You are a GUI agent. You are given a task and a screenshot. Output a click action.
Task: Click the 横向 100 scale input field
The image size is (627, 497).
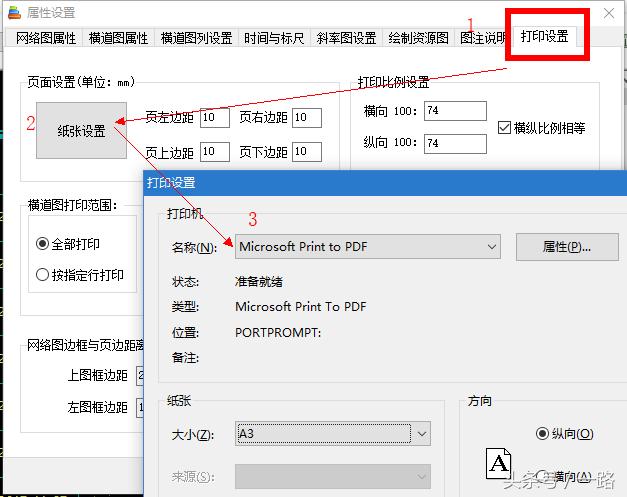(455, 111)
